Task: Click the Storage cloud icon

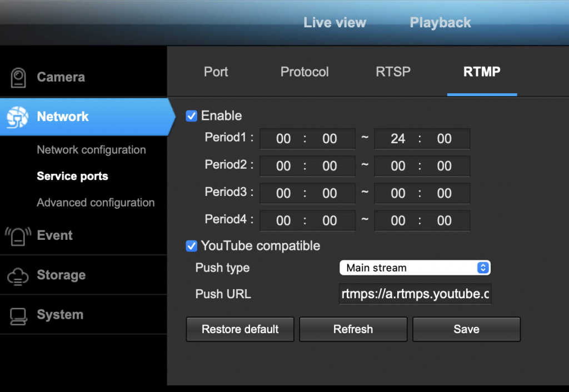Action: click(x=18, y=277)
